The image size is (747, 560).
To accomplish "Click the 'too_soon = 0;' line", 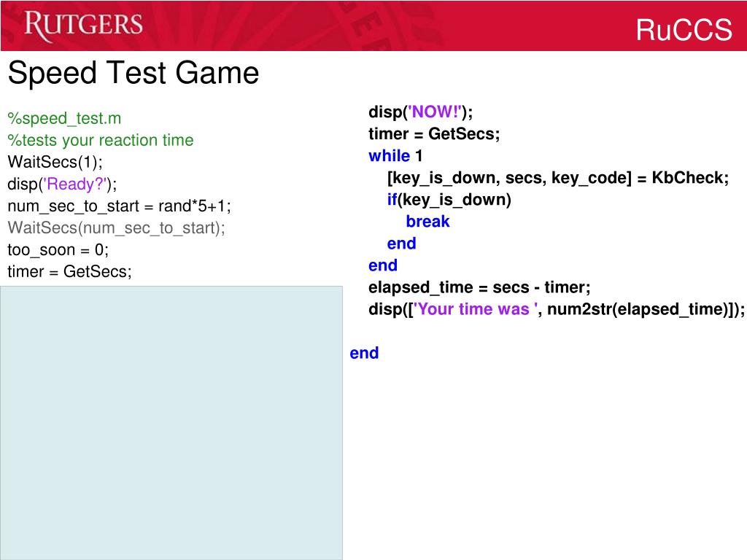I will tap(58, 249).
